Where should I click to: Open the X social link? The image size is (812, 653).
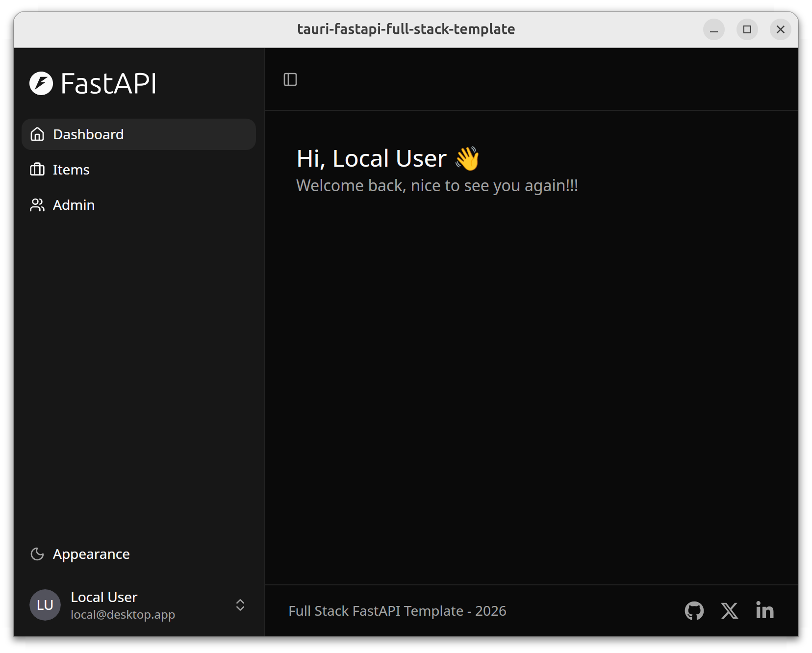(730, 611)
